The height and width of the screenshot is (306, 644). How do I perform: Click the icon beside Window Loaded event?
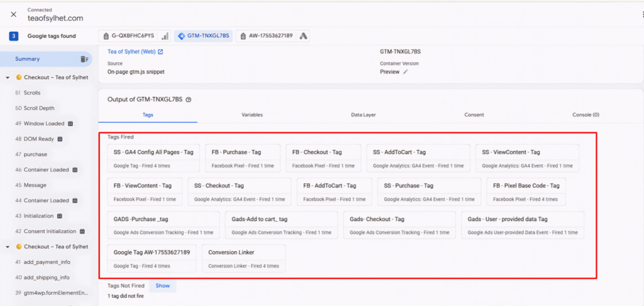coord(70,123)
